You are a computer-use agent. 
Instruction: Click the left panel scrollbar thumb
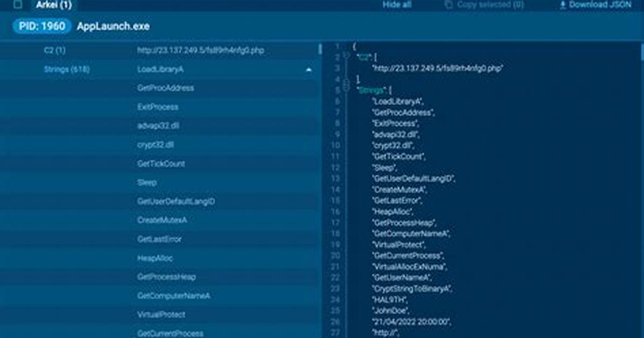point(320,50)
